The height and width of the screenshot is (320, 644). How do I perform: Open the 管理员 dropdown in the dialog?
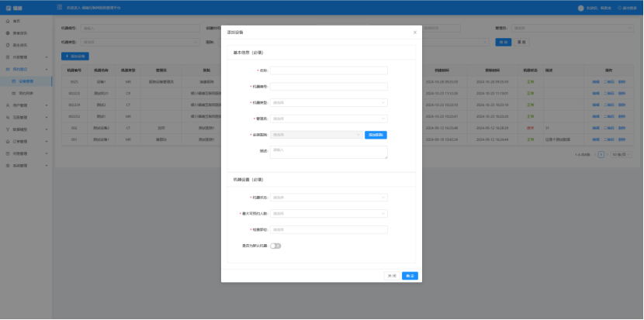coord(329,119)
